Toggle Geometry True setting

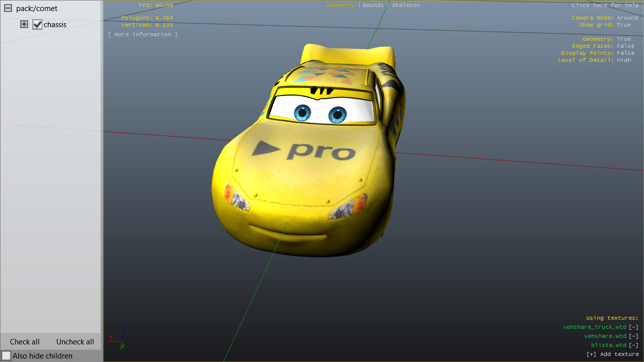point(623,39)
